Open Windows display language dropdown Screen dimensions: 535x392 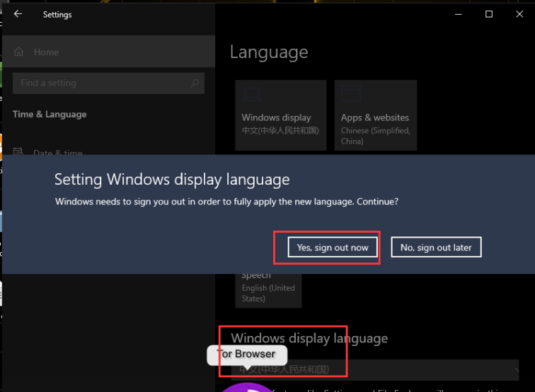[375, 370]
